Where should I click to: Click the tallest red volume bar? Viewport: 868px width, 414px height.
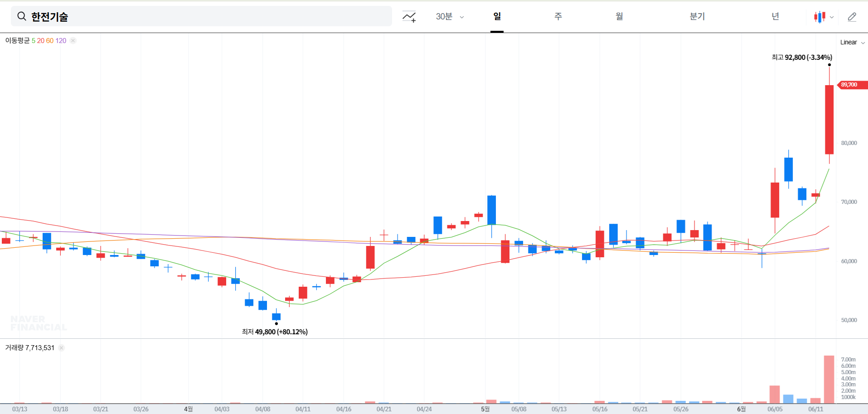click(x=829, y=380)
